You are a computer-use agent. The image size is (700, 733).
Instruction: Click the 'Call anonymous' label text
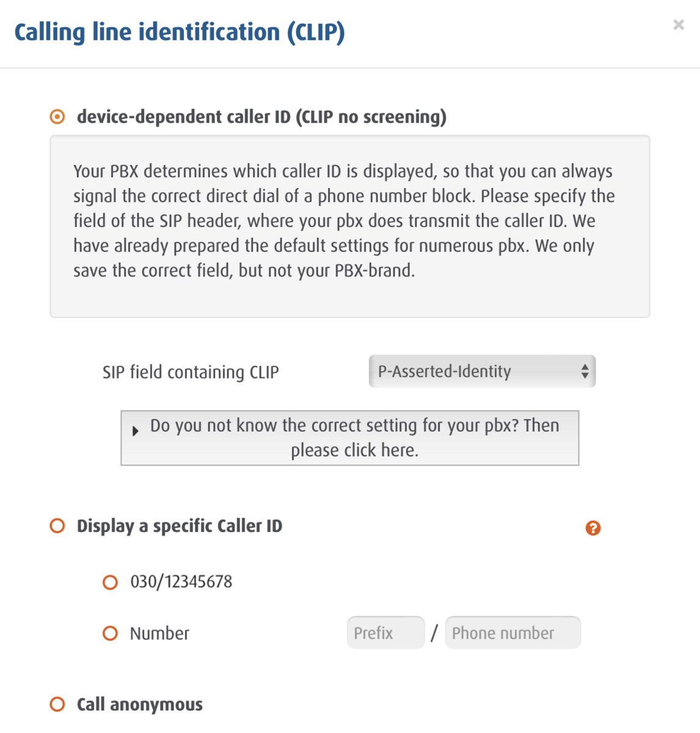click(x=140, y=704)
